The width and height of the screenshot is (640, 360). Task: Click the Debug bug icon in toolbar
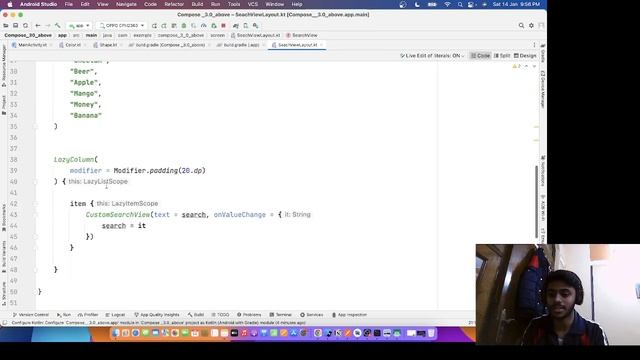[184, 25]
